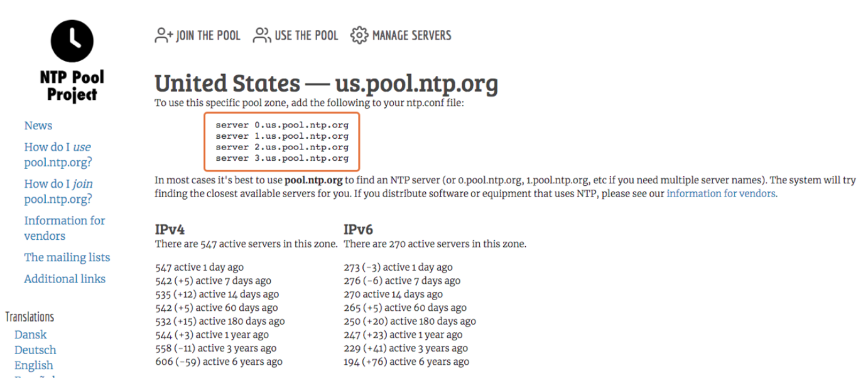Click the United States us.pool.ntp.org heading
This screenshot has height=383, width=868.
coord(326,84)
